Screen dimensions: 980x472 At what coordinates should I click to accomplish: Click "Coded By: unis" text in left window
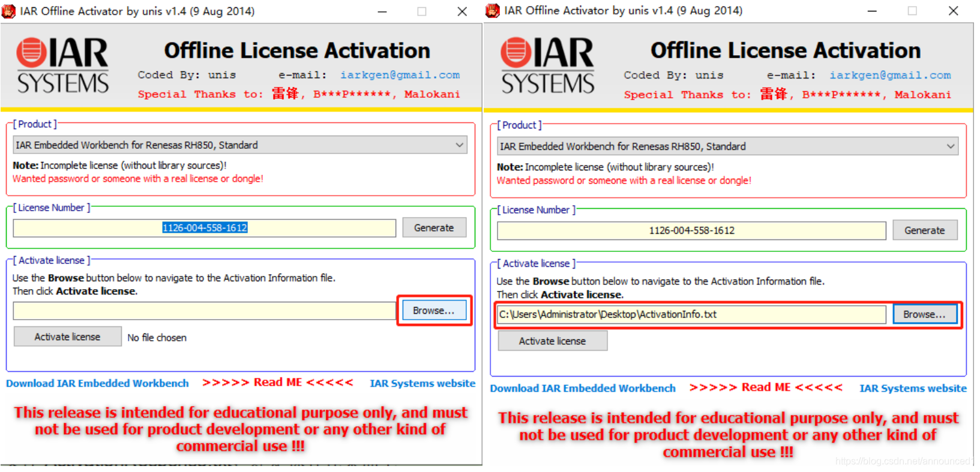click(187, 75)
